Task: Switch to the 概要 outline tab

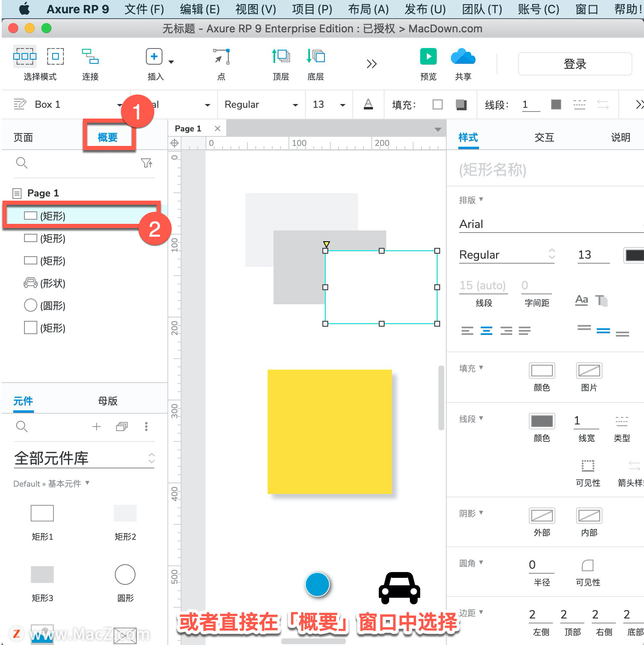Action: pos(108,137)
